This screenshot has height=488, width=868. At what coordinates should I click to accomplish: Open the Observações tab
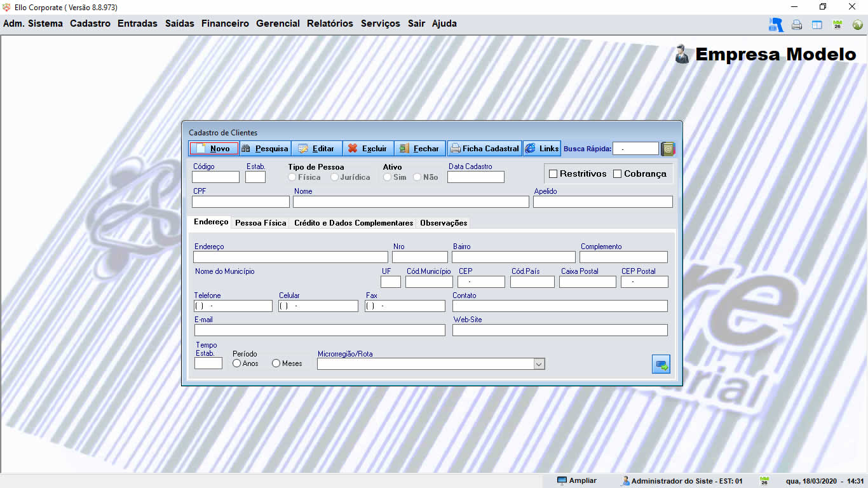(x=444, y=223)
